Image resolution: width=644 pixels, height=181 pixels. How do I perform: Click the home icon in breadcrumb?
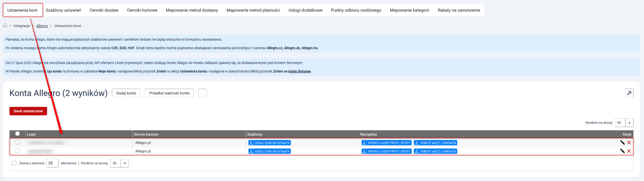[5, 25]
